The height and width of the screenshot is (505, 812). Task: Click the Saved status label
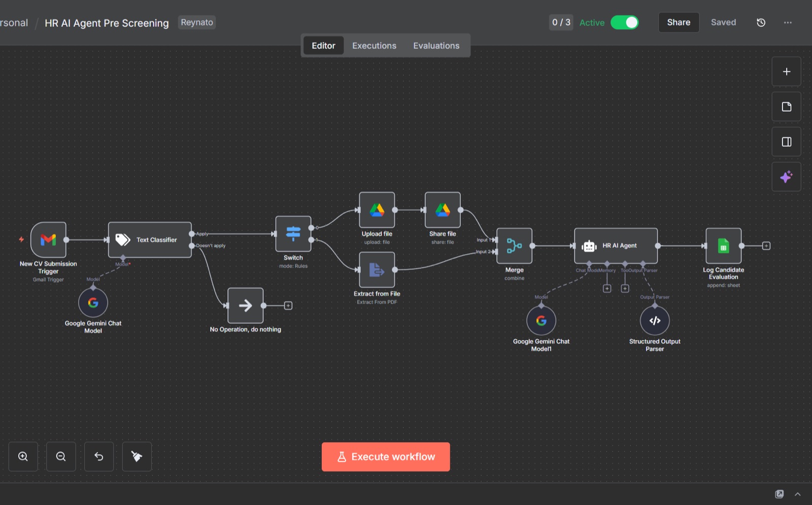[x=723, y=22]
